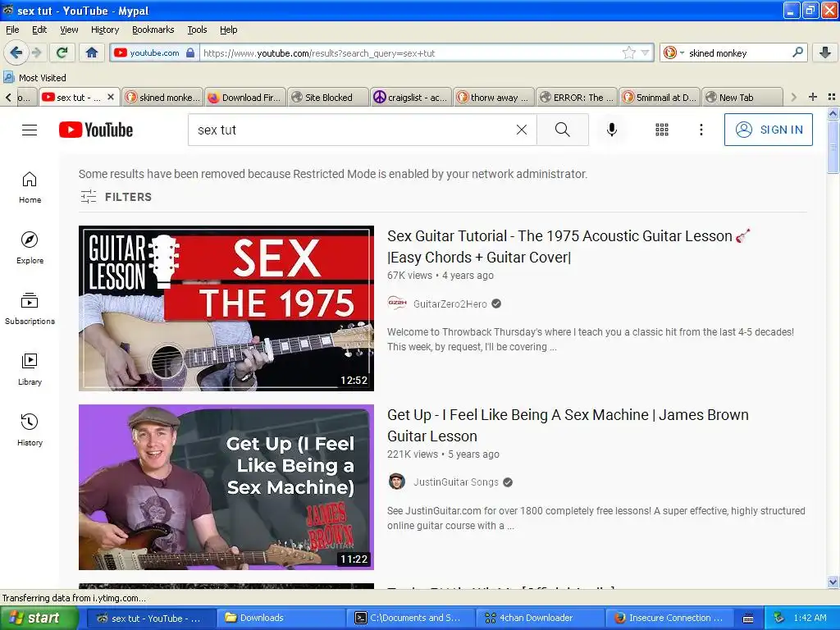Visit the GuitarZero2Hero channel
Screen dimensions: 840x630
pos(450,304)
